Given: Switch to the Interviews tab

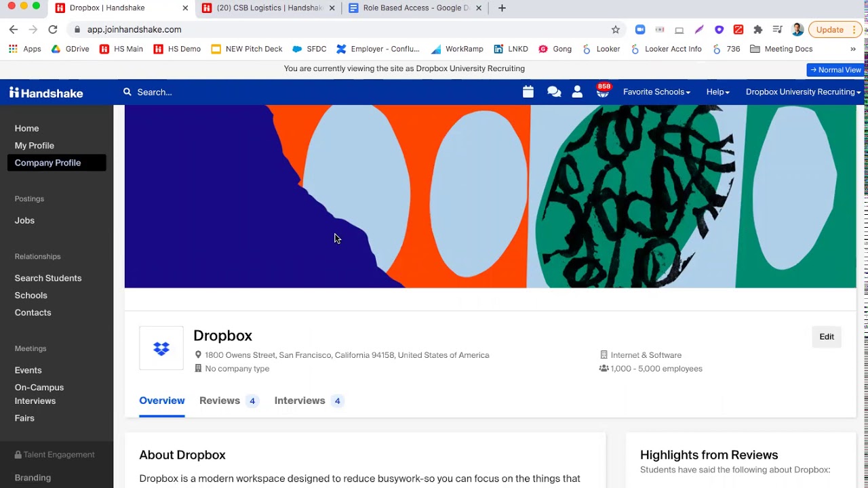Looking at the screenshot, I should pos(309,401).
